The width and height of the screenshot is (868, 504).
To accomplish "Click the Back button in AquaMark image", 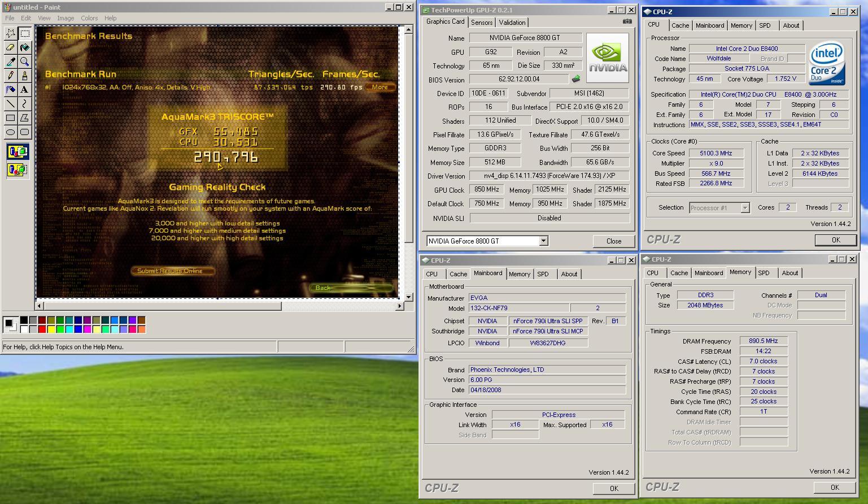I will tap(351, 288).
